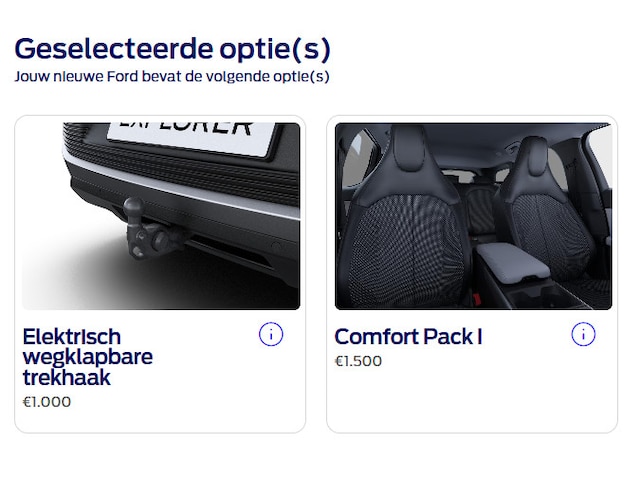Click the €1.500 Comfort Pack price
This screenshot has width=640, height=480.
(x=358, y=361)
